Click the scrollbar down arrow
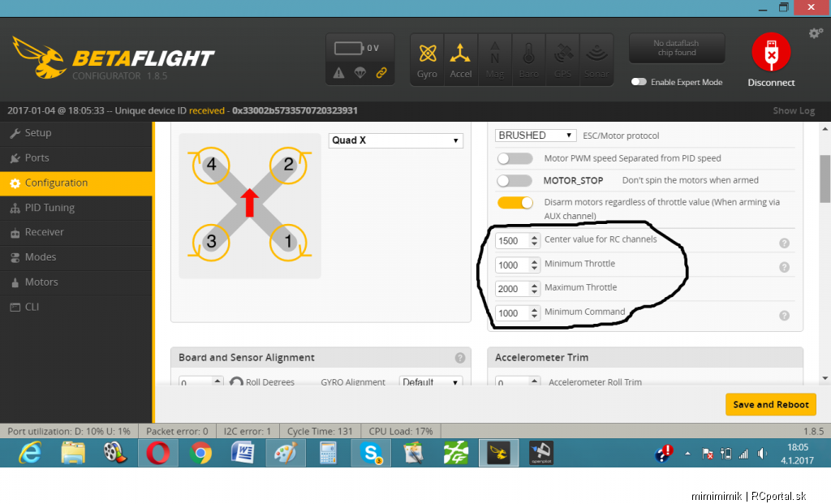Screen dimensions: 831x504 coord(825,378)
